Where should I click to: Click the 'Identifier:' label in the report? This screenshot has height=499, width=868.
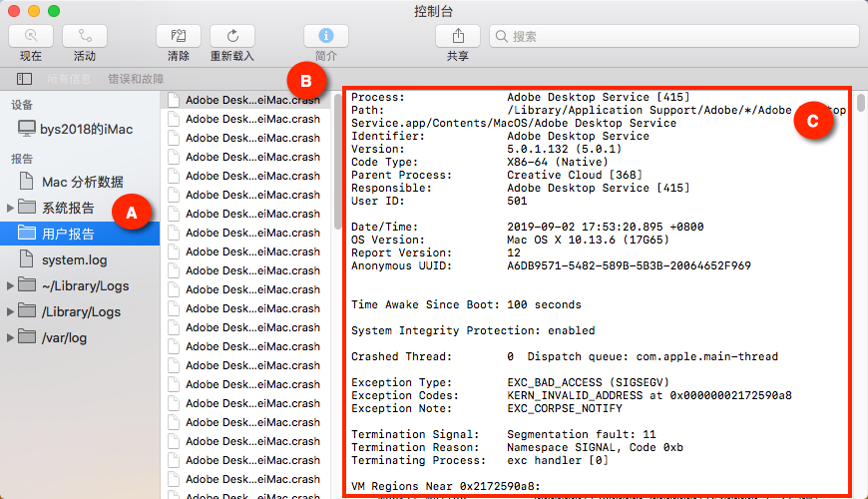(387, 136)
